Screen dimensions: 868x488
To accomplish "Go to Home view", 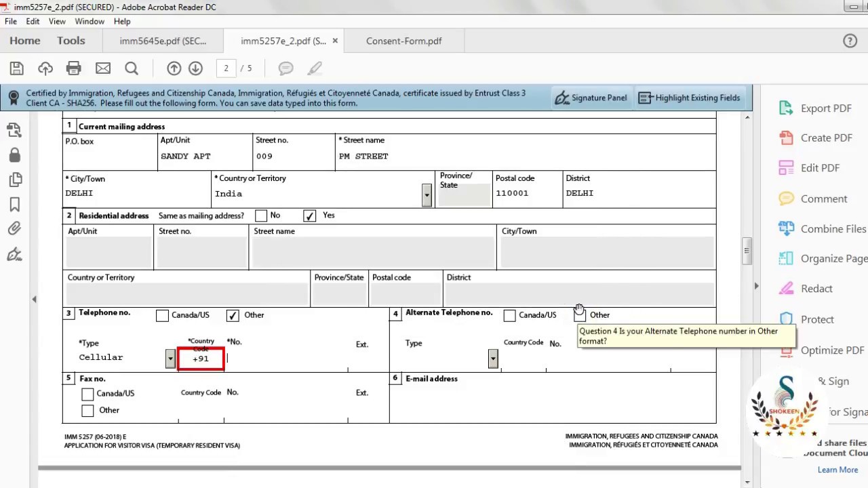I will pyautogui.click(x=25, y=41).
